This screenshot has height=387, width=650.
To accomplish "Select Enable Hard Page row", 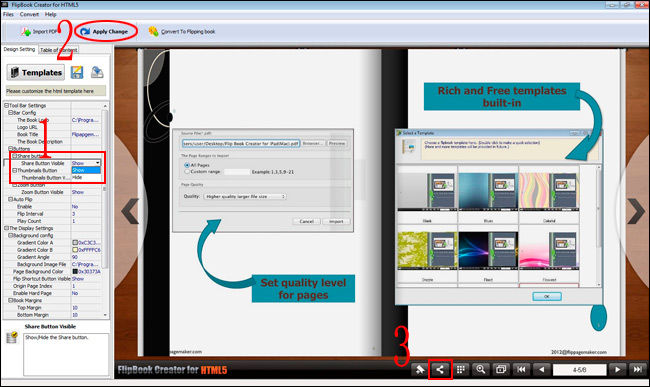I will [x=52, y=293].
